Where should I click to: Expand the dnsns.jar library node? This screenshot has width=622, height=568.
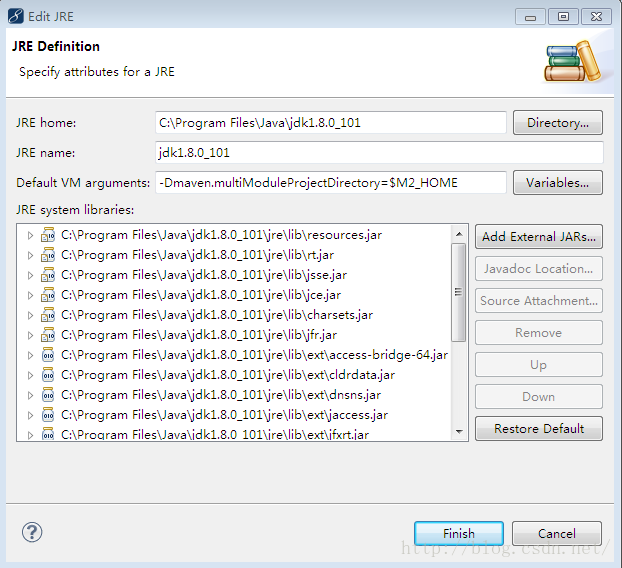point(30,395)
